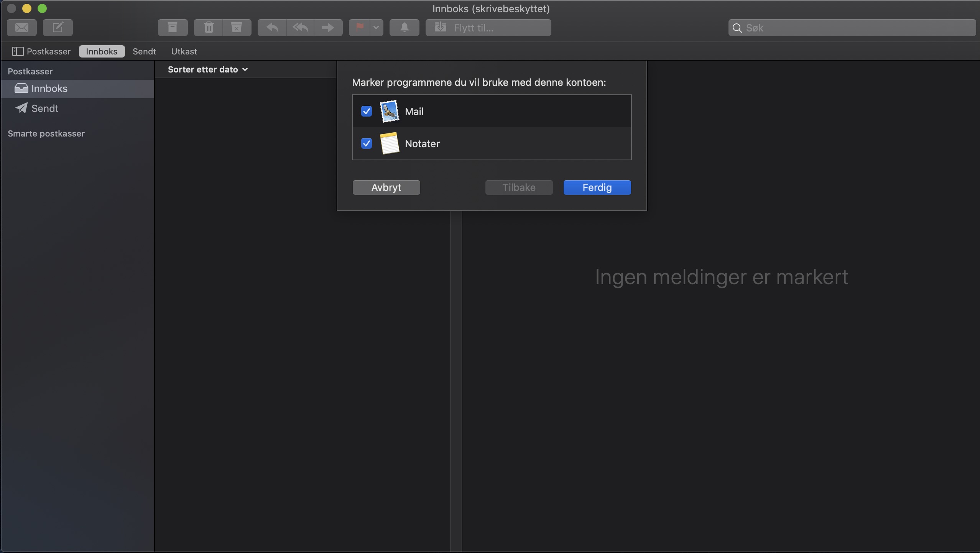Click inside the Søk search field
The image size is (980, 553).
(x=852, y=28)
